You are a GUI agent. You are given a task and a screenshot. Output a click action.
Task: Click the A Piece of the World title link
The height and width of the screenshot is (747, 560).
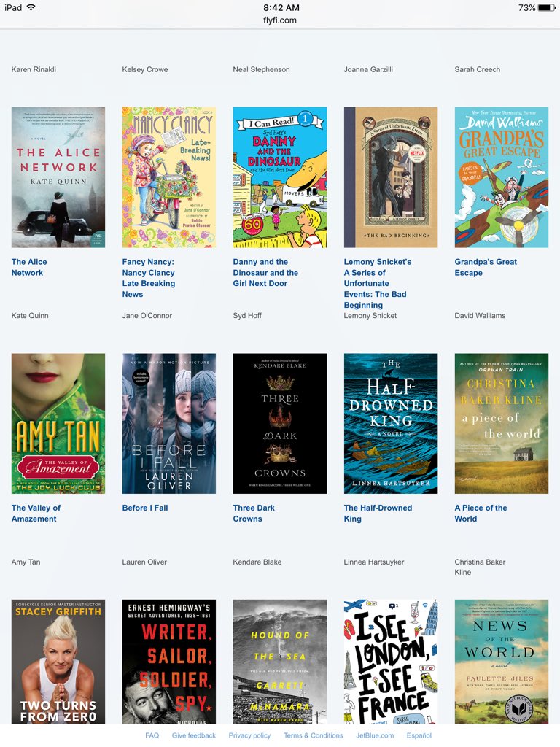click(x=481, y=513)
